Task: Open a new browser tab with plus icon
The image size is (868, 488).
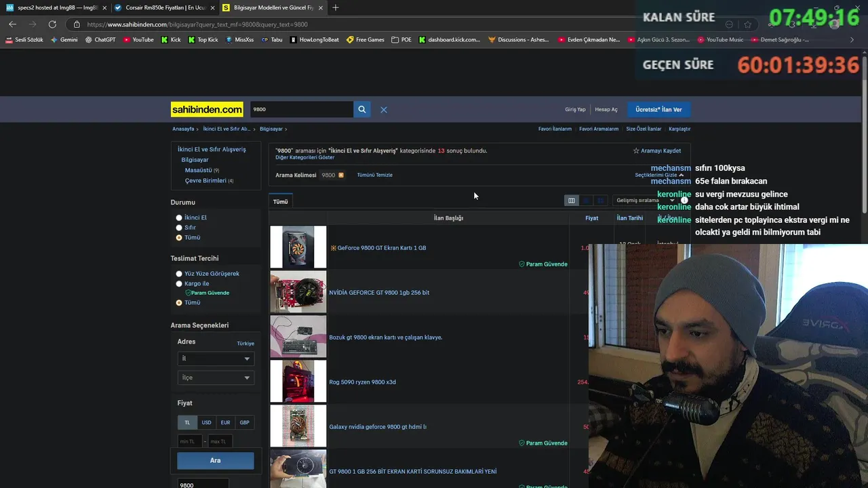Action: (x=336, y=7)
